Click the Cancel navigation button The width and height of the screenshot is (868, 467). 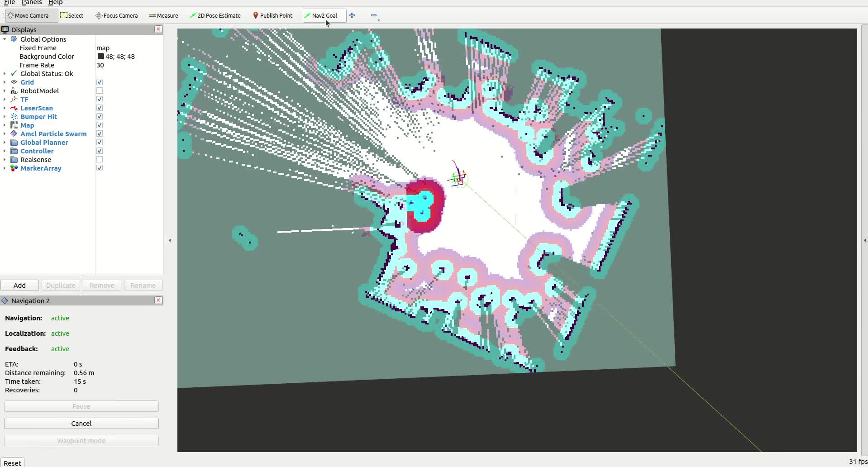(x=81, y=423)
